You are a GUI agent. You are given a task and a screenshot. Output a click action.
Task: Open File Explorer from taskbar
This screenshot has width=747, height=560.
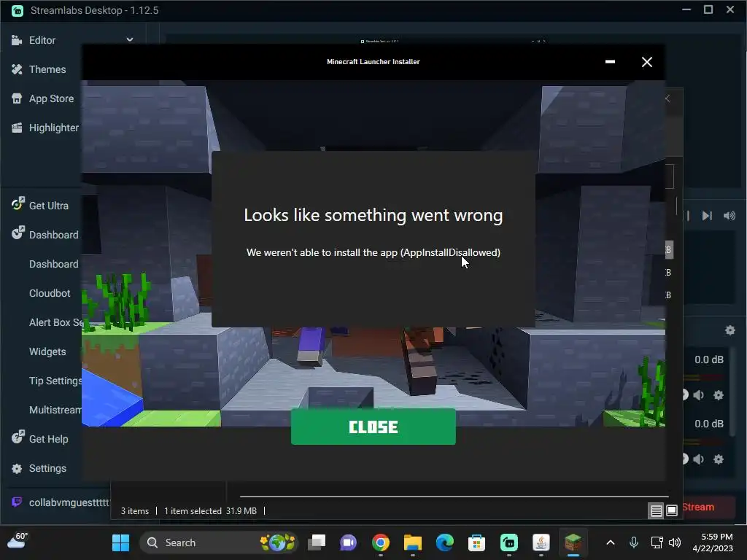413,542
